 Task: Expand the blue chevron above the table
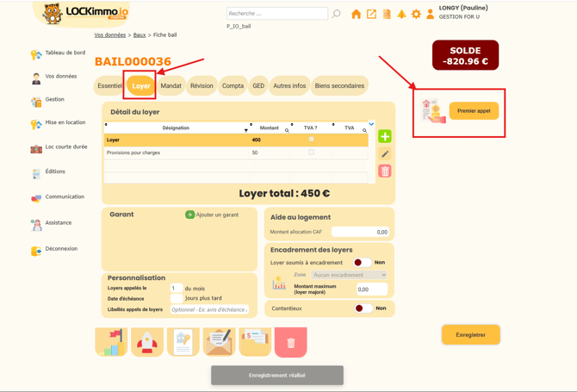[372, 124]
